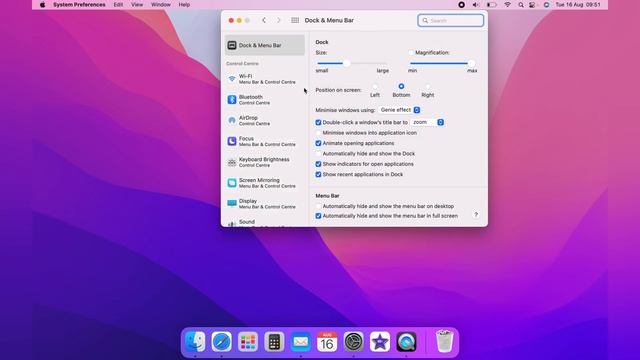Open the Edit menu
The width and height of the screenshot is (640, 360).
coord(118,5)
